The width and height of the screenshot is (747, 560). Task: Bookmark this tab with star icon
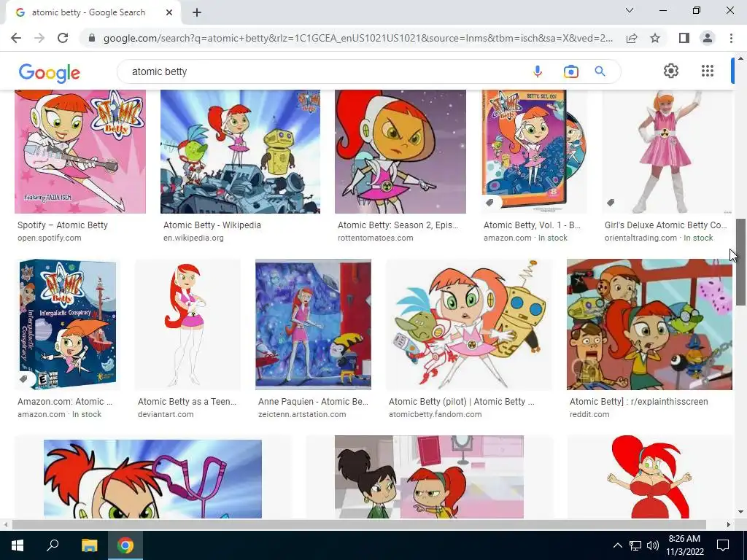point(655,38)
